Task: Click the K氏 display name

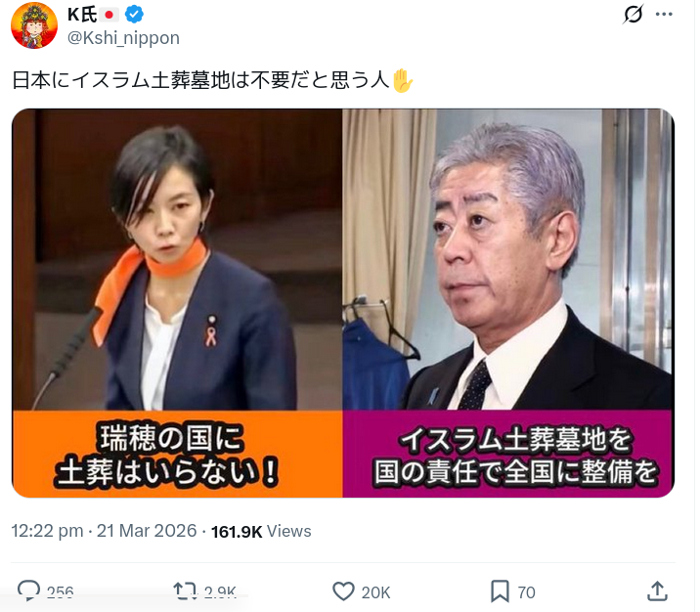Action: click(x=82, y=15)
